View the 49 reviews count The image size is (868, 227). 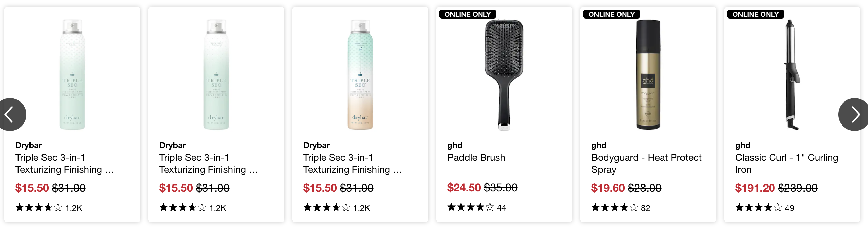pos(789,208)
